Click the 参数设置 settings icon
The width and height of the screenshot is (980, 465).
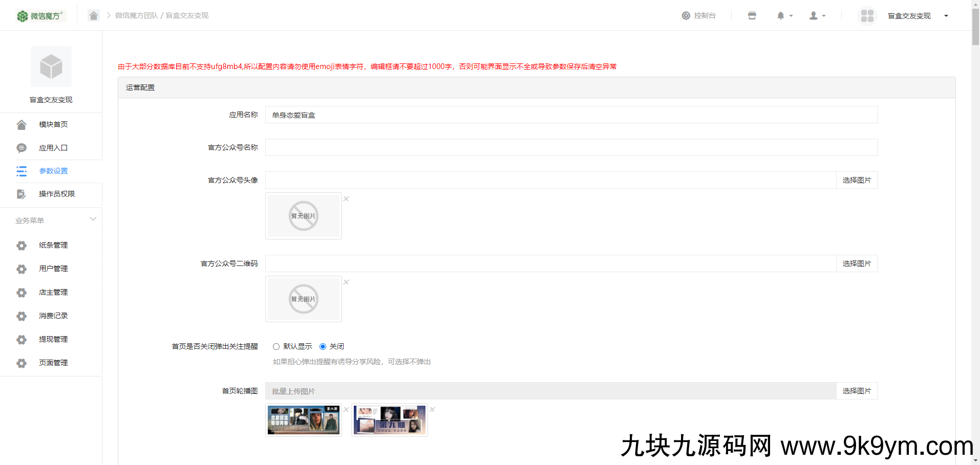tap(21, 171)
